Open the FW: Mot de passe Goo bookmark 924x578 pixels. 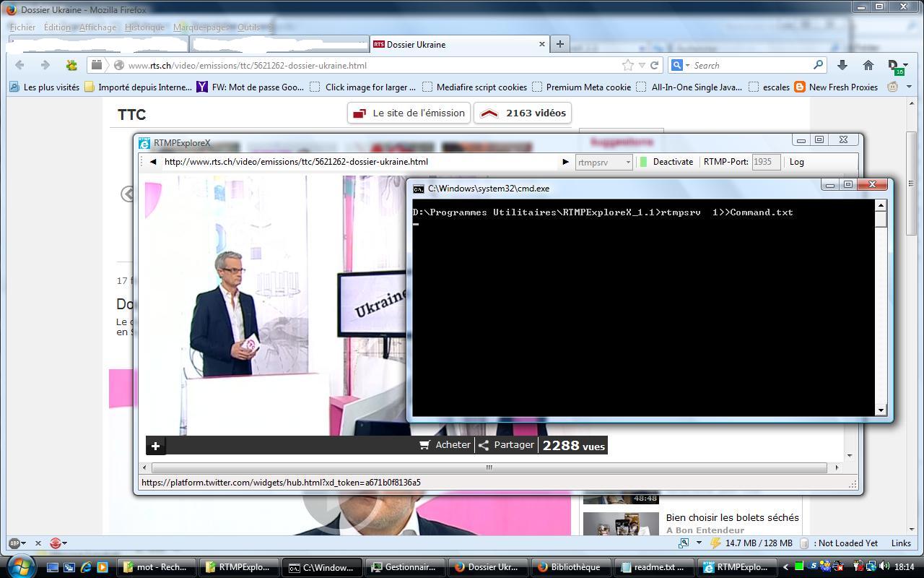coord(250,87)
